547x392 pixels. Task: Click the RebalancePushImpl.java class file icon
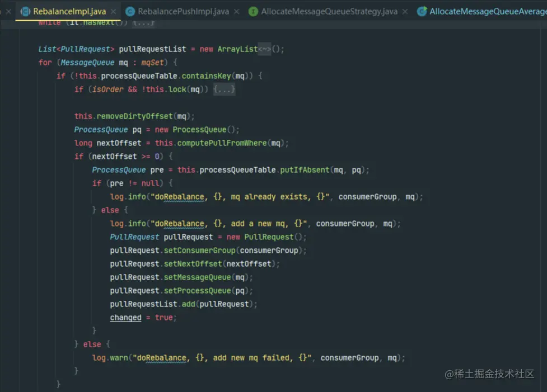tap(130, 12)
